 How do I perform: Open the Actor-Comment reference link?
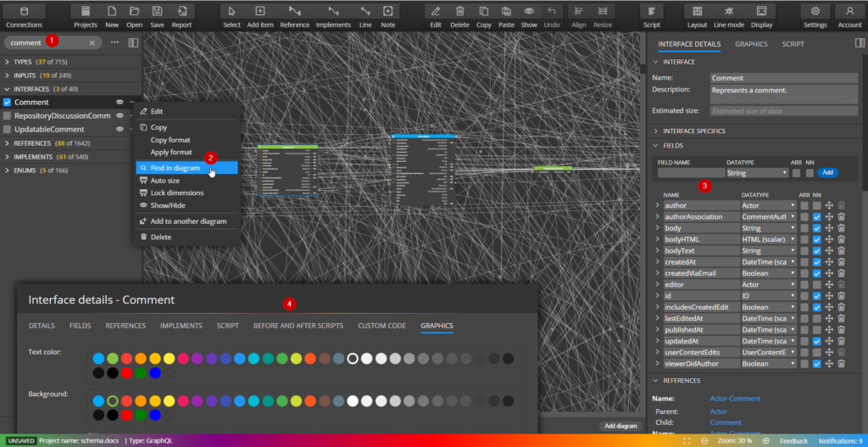[x=735, y=399]
